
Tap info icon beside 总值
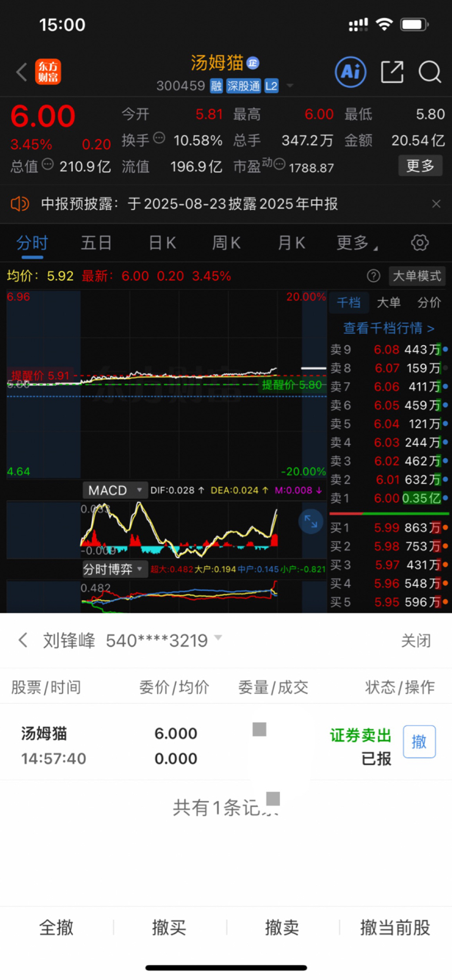(48, 164)
